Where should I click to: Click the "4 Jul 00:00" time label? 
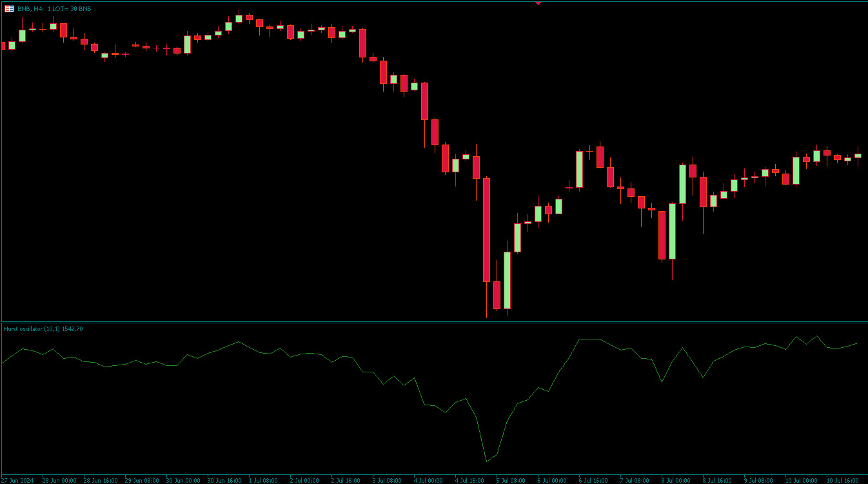click(428, 480)
